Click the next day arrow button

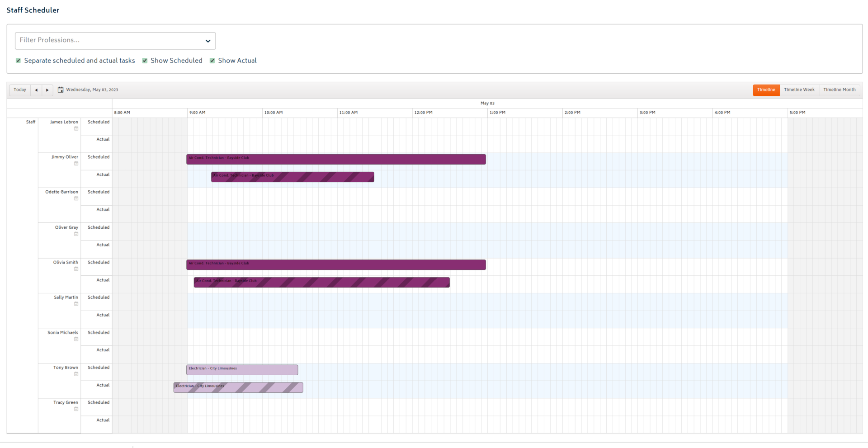point(47,90)
